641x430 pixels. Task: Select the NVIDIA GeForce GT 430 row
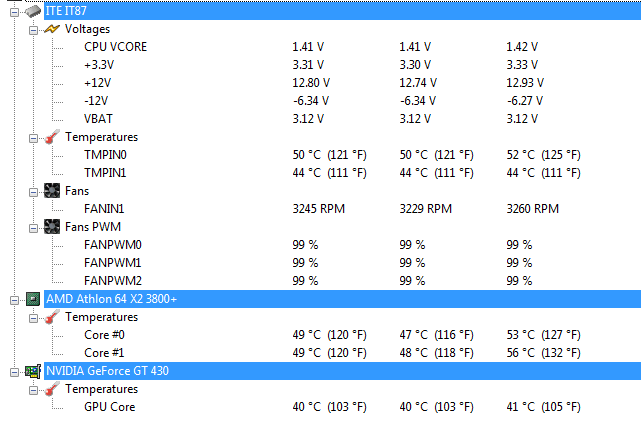click(x=342, y=371)
